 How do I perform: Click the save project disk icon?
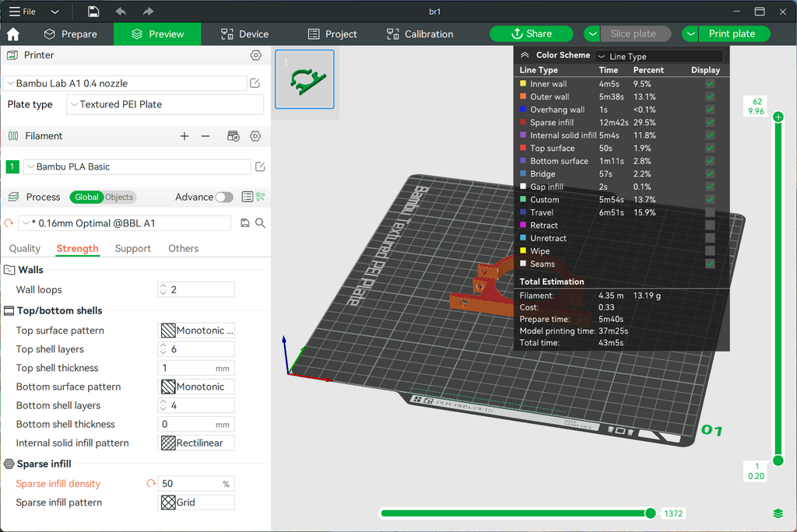click(x=93, y=12)
